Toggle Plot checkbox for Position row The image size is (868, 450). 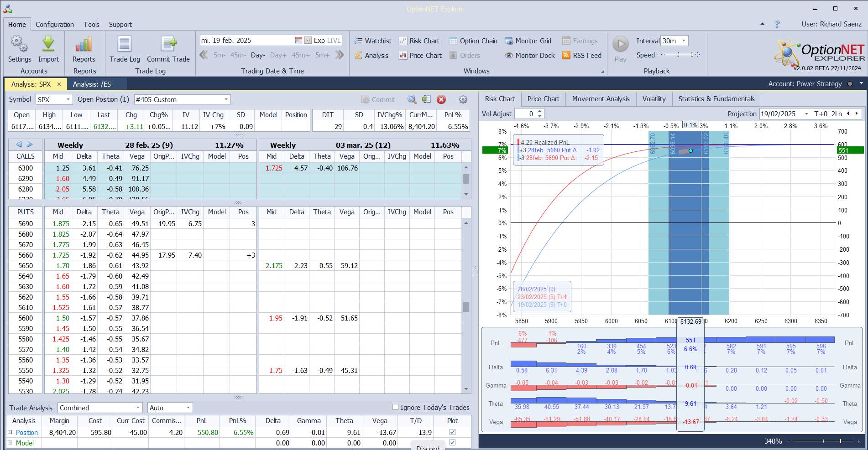point(452,432)
